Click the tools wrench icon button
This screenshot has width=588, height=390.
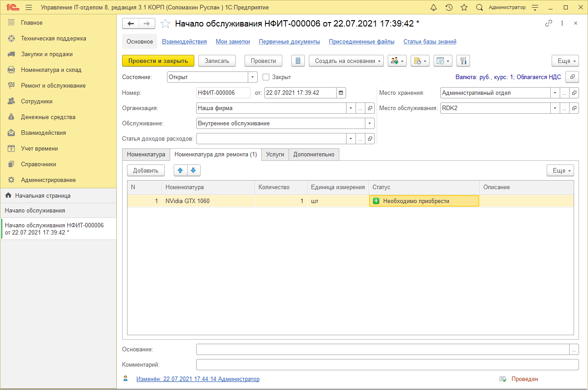pyautogui.click(x=463, y=61)
